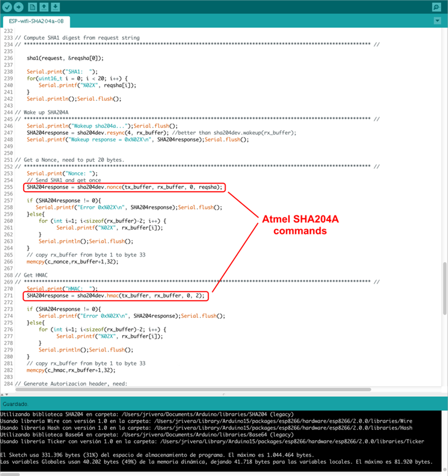
Task: Click the Verify (checkmark) button
Action: pyautogui.click(x=7, y=7)
